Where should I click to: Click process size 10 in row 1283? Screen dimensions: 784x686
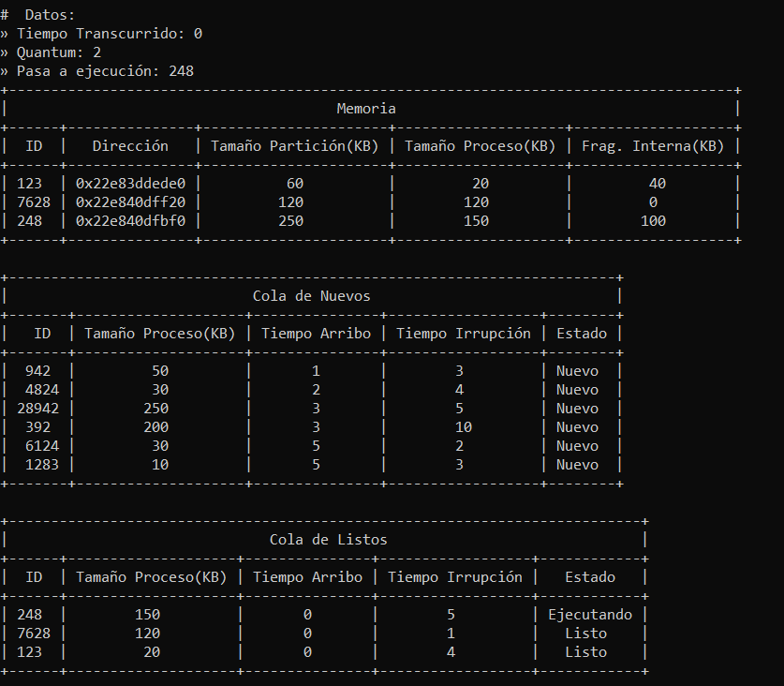pos(160,465)
